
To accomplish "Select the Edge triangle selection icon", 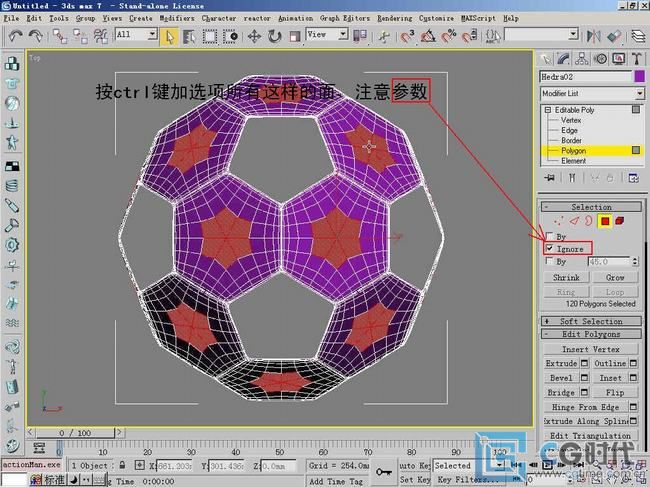I will [574, 221].
